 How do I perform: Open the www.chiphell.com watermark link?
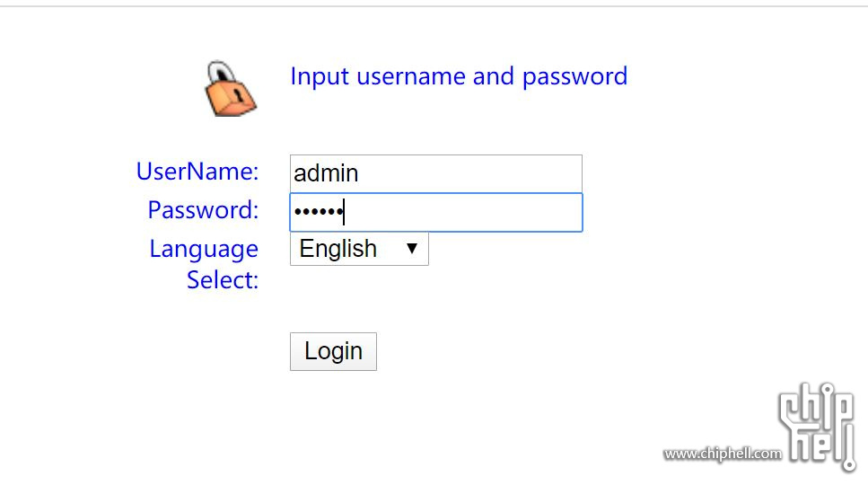click(x=722, y=454)
